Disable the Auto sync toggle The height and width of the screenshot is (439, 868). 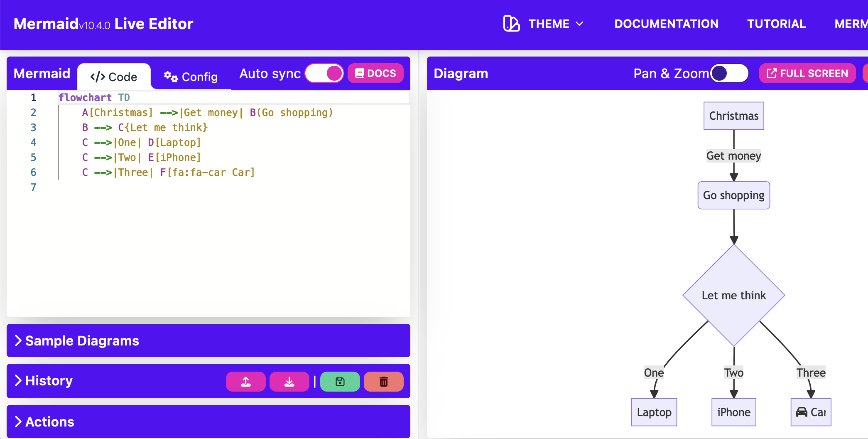point(324,74)
